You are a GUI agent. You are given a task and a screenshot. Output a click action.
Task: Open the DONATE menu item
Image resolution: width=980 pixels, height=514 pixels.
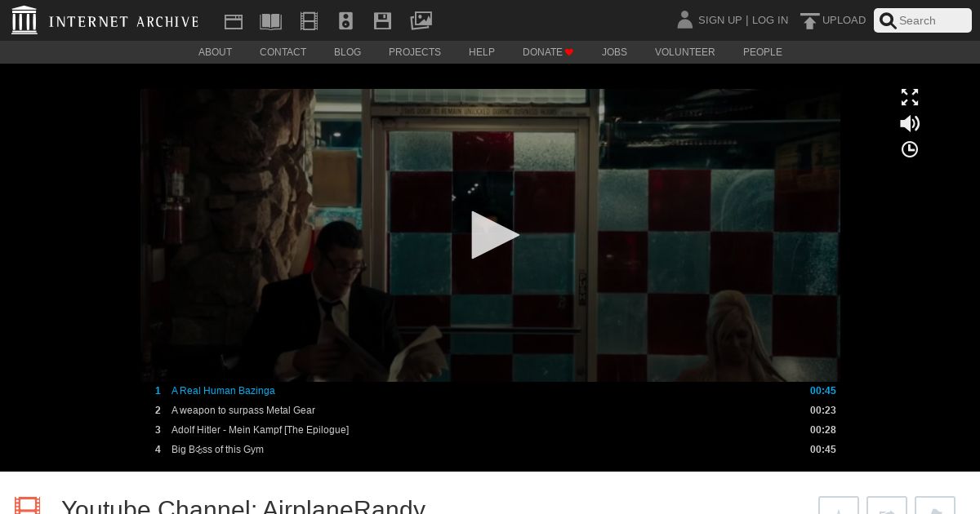pos(548,52)
